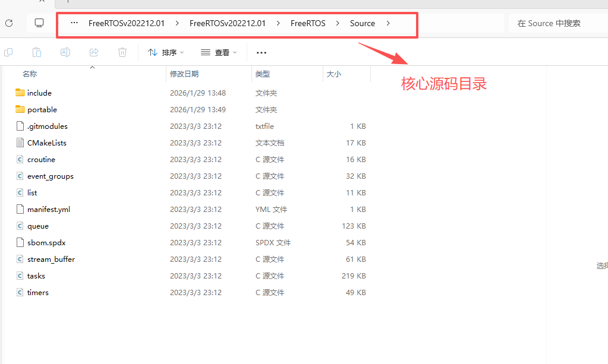Click the 在 Source 中搜索 search box

pyautogui.click(x=556, y=24)
